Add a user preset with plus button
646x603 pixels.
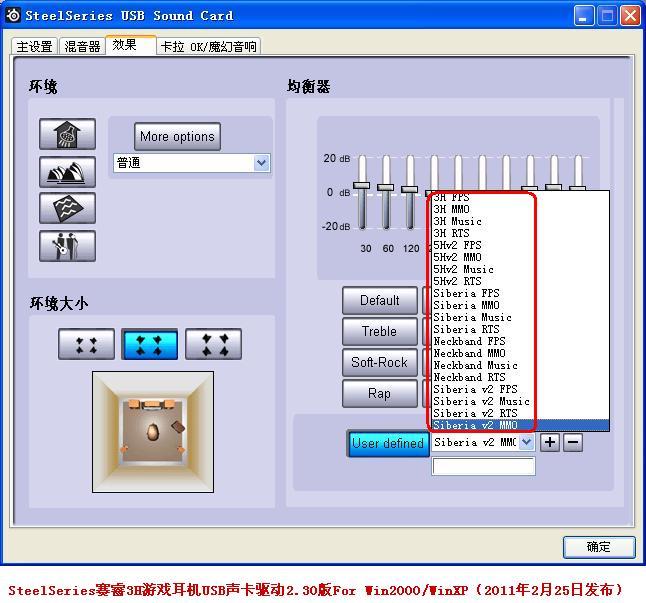pyautogui.click(x=550, y=442)
